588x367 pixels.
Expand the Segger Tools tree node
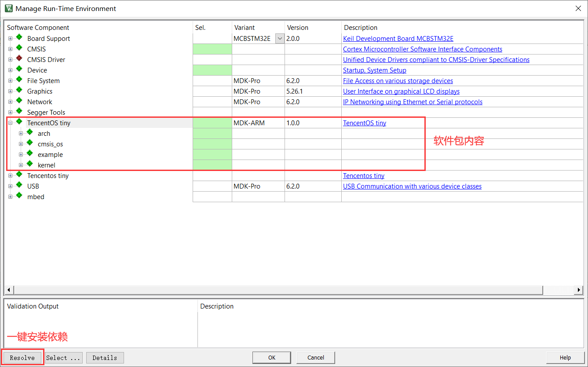pos(10,113)
